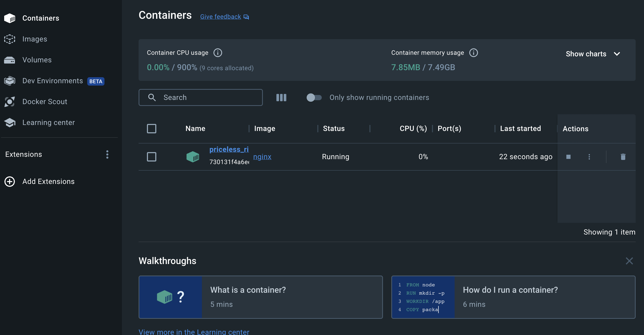The image size is (644, 335).
Task: Open more actions for priceless_ri container
Action: pos(589,157)
